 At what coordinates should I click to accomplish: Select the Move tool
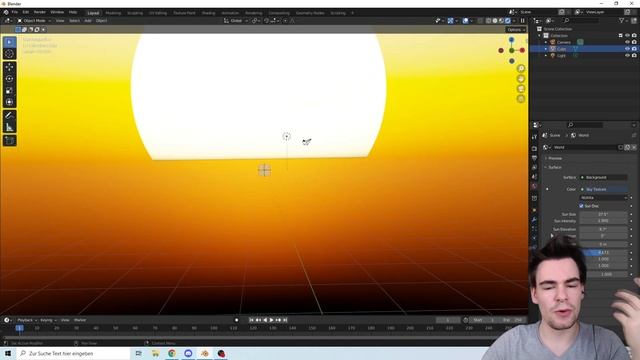[9, 67]
